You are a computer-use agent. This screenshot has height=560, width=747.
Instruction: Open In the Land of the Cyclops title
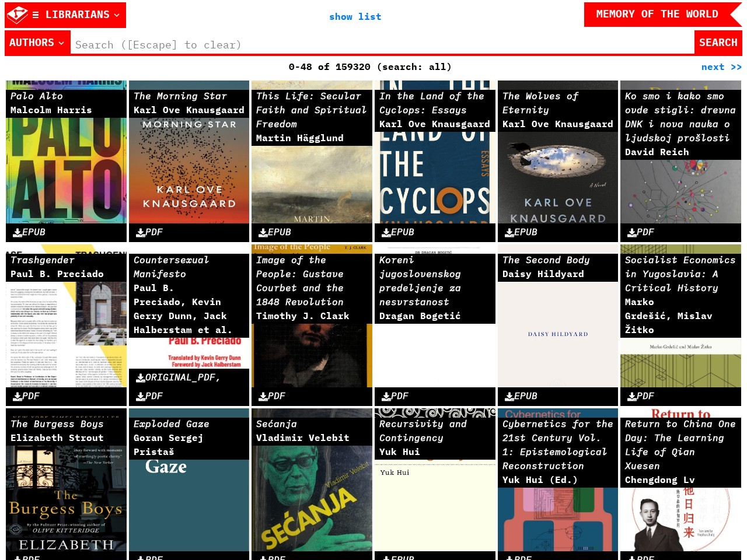click(x=432, y=103)
